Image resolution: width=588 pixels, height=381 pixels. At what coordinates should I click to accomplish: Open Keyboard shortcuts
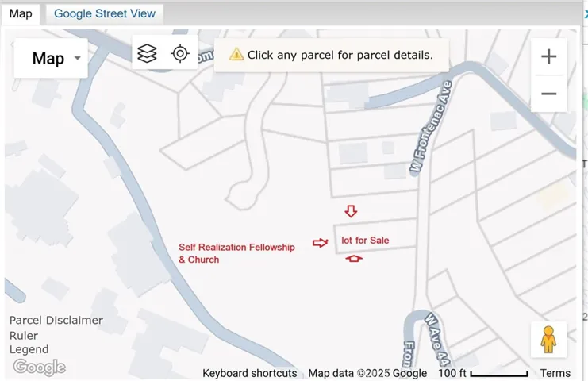(249, 373)
